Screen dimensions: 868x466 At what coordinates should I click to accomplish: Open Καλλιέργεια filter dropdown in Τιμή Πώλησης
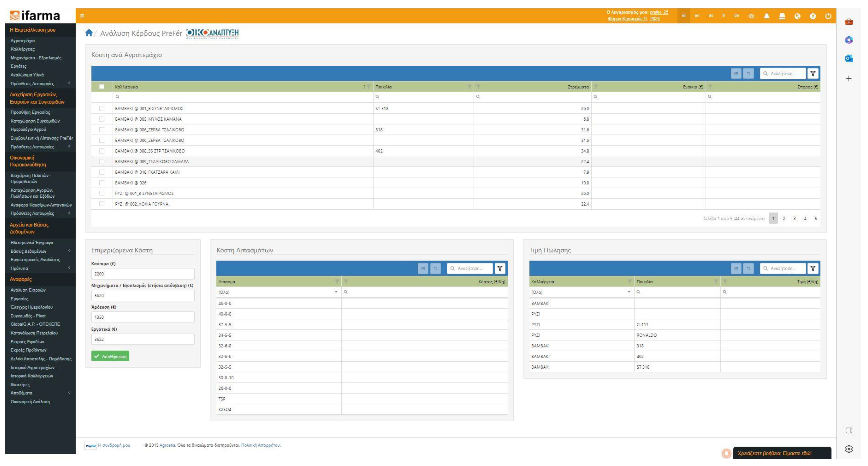tap(629, 292)
